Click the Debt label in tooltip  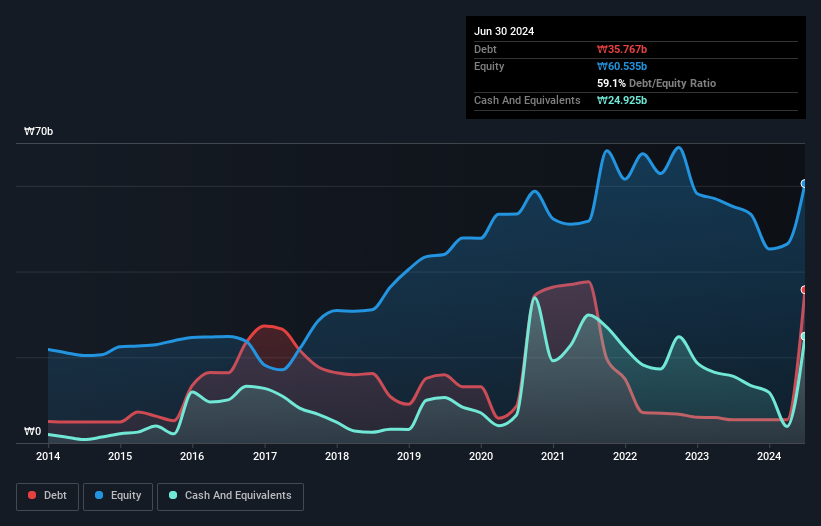(x=485, y=49)
